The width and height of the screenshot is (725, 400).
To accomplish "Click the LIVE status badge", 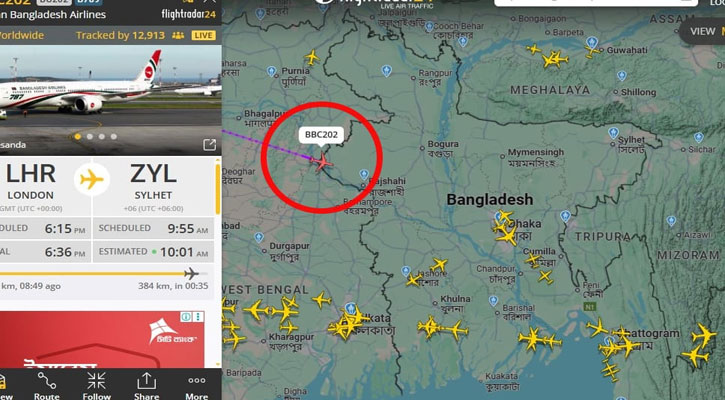I will pyautogui.click(x=203, y=36).
